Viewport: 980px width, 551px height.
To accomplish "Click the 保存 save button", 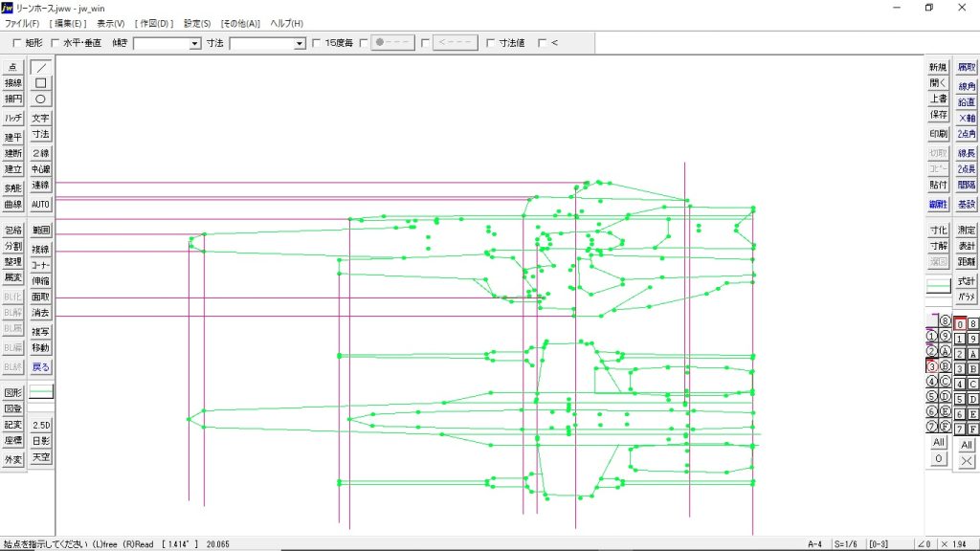I will coord(938,115).
